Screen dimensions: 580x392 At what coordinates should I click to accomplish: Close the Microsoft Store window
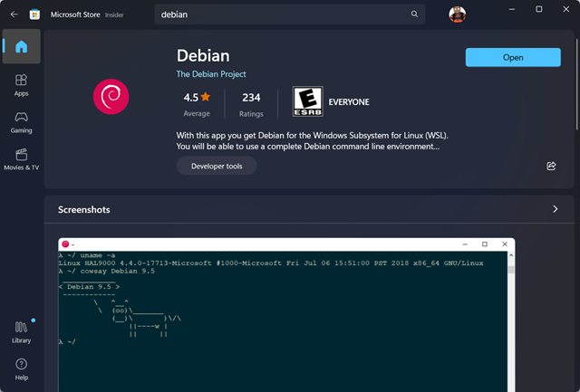coord(565,9)
